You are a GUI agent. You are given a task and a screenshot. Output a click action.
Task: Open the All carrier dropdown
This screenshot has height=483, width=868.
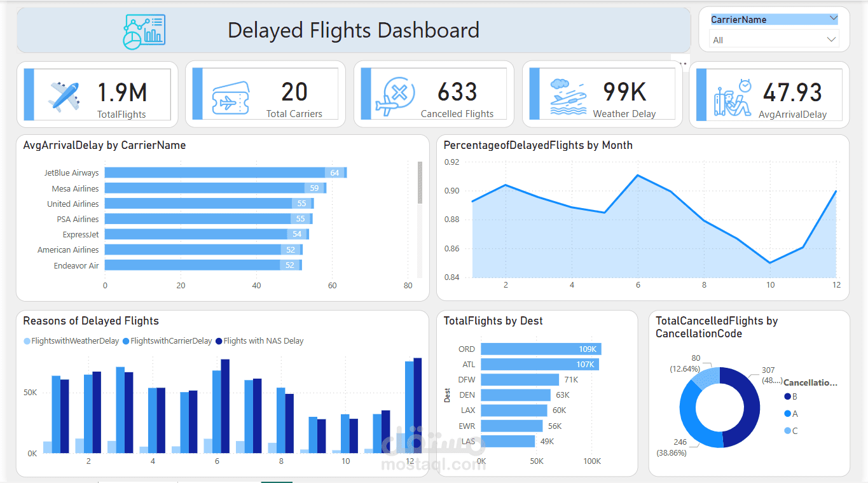click(774, 39)
